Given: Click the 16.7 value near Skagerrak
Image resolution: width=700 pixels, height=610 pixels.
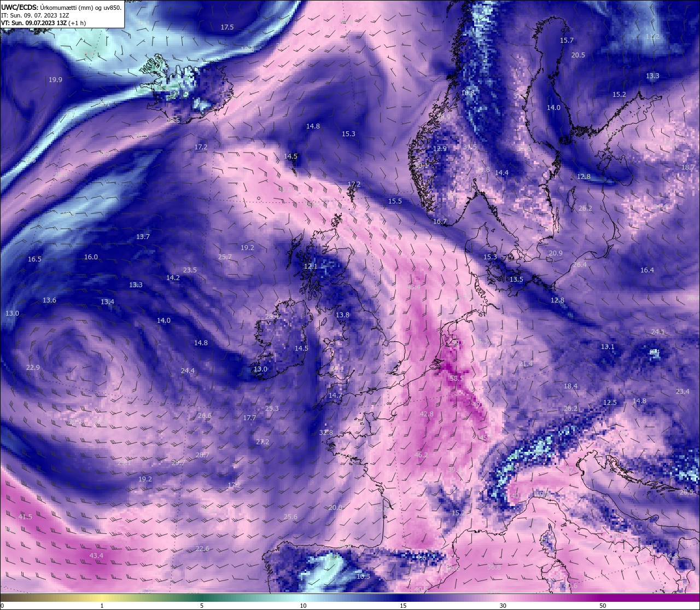Looking at the screenshot, I should 440,222.
